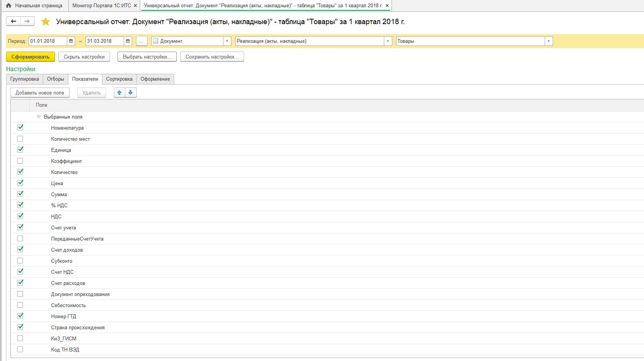Click Добавить новое поле button
The width and height of the screenshot is (644, 361).
point(40,93)
